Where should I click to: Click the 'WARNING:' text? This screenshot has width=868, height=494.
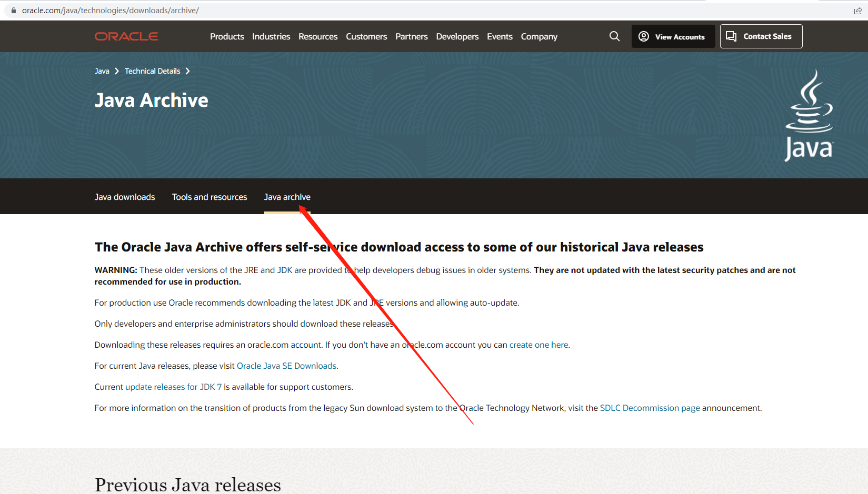(116, 270)
